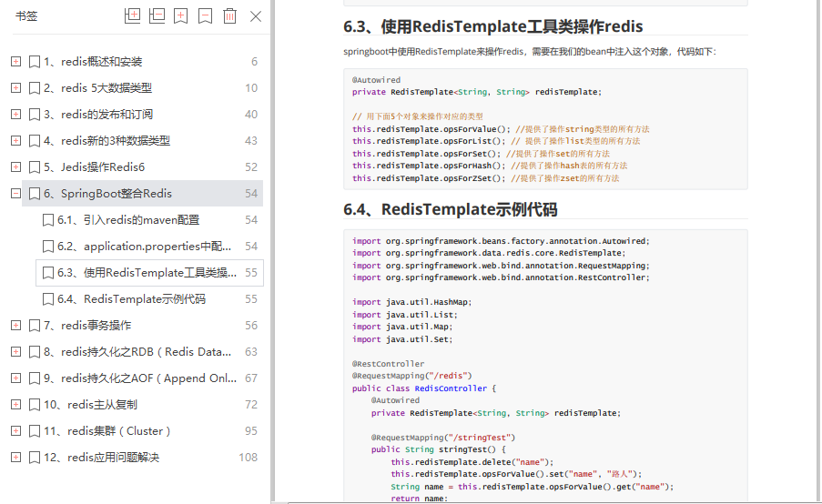The height and width of the screenshot is (504, 822).
Task: Select bookmark '5、Jedis操作Redis6'
Action: 95,167
